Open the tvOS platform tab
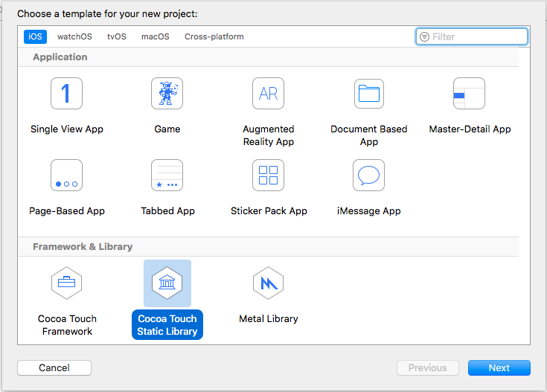Screen dimensions: 547x392 pos(117,36)
